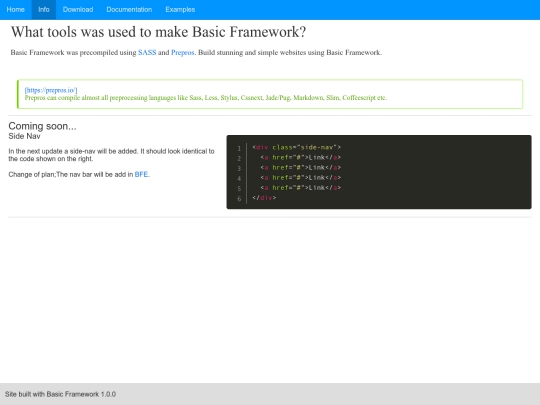540x405 pixels.
Task: Click line number 6 in the code block
Action: [239, 199]
